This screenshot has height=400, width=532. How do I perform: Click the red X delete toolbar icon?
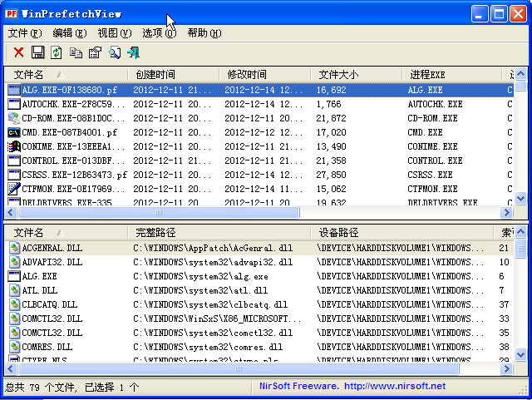19,52
